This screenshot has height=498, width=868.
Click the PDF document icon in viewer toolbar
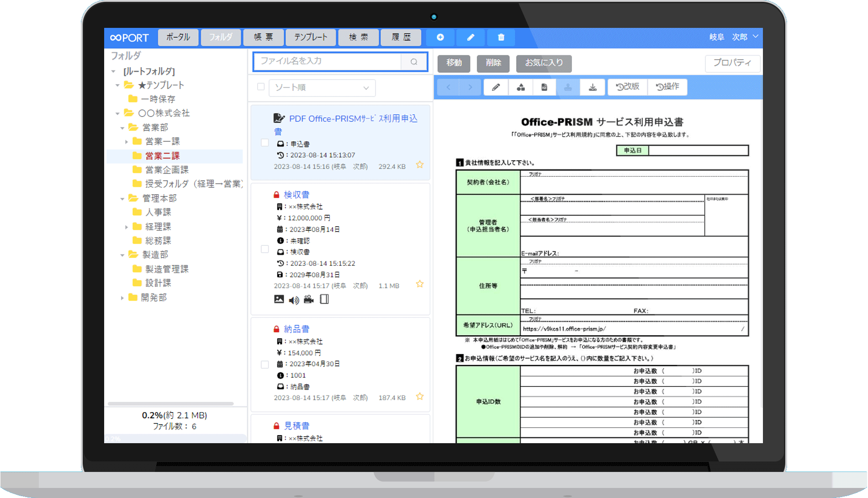pos(544,87)
